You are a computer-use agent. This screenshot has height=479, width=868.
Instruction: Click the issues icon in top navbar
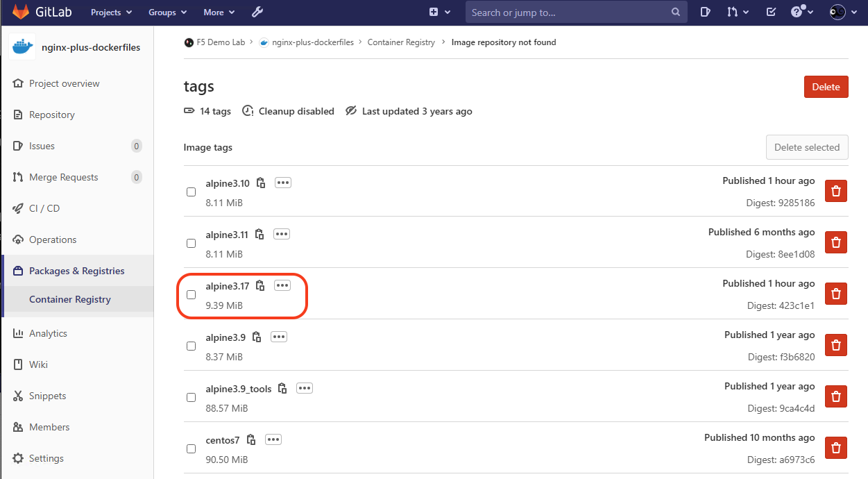[705, 12]
